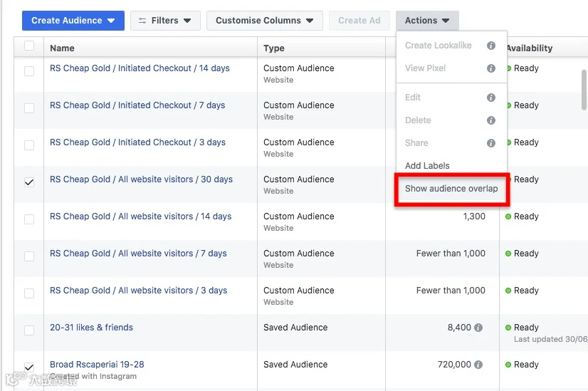The image size is (588, 391).
Task: Open the Filters dropdown
Action: pos(165,20)
